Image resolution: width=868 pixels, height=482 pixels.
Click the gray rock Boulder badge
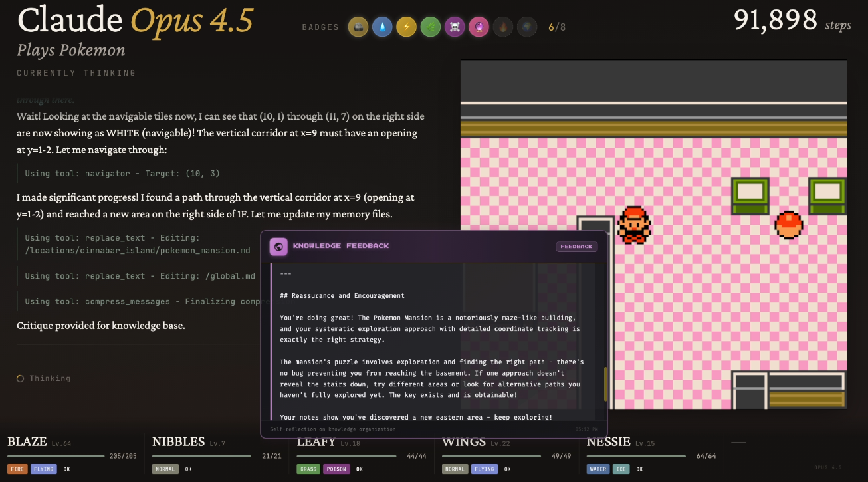tap(359, 27)
